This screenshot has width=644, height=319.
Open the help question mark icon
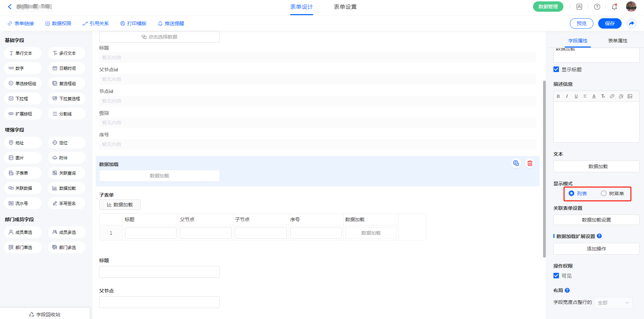click(597, 7)
